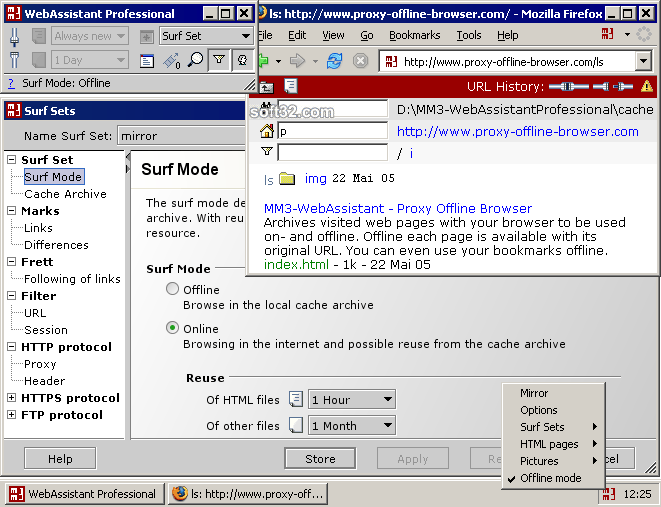Click the last URL History plug icon
661x507 pixels.
pyautogui.click(x=623, y=87)
